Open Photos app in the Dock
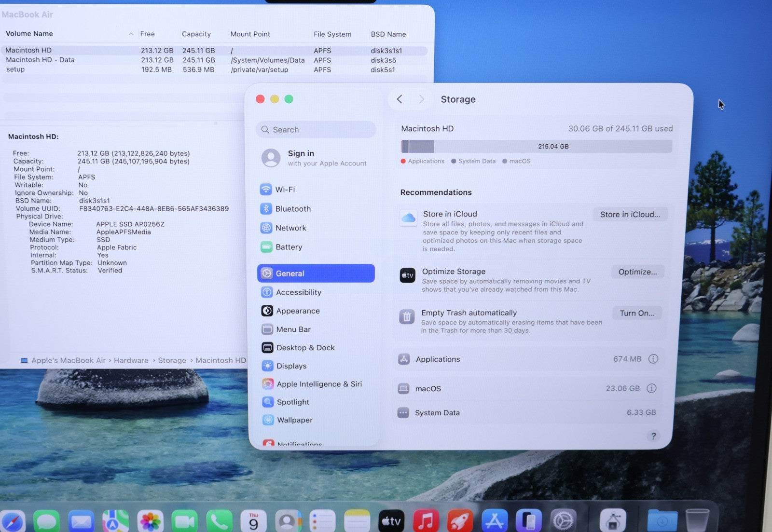The height and width of the screenshot is (532, 772). click(x=150, y=521)
